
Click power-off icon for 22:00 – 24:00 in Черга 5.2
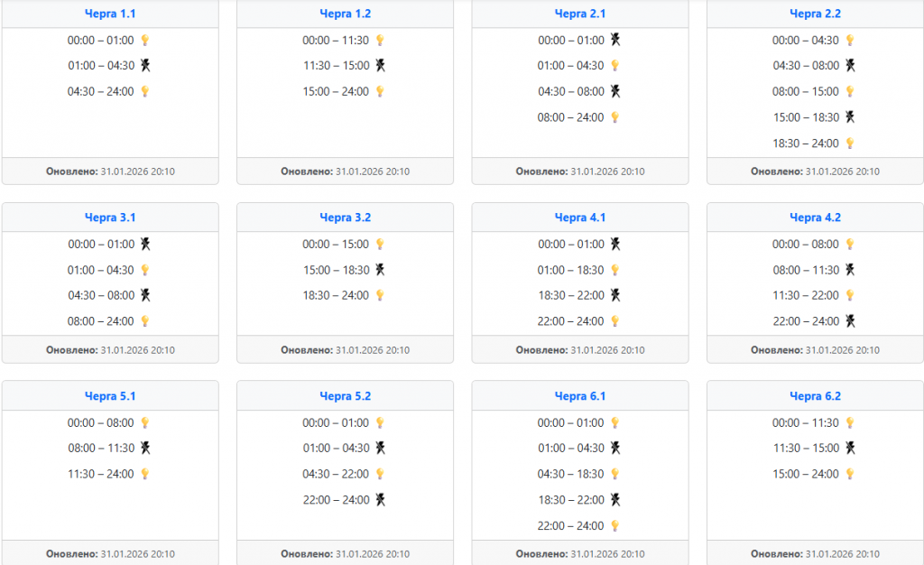380,499
